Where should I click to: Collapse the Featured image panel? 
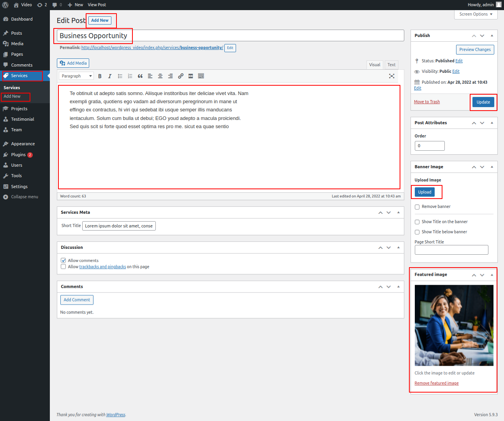(x=492, y=275)
